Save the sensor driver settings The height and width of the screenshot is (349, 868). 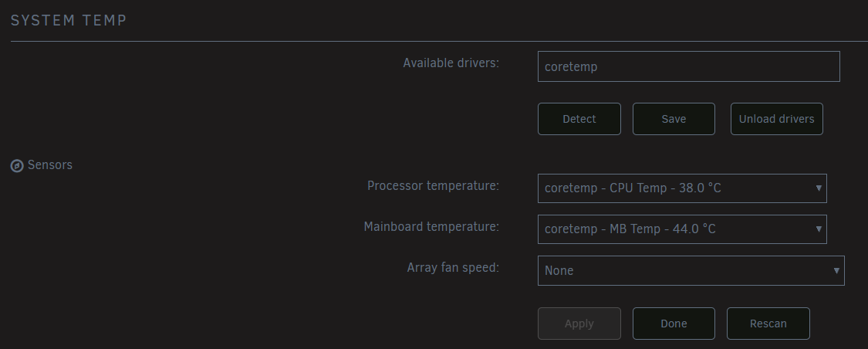(x=674, y=119)
